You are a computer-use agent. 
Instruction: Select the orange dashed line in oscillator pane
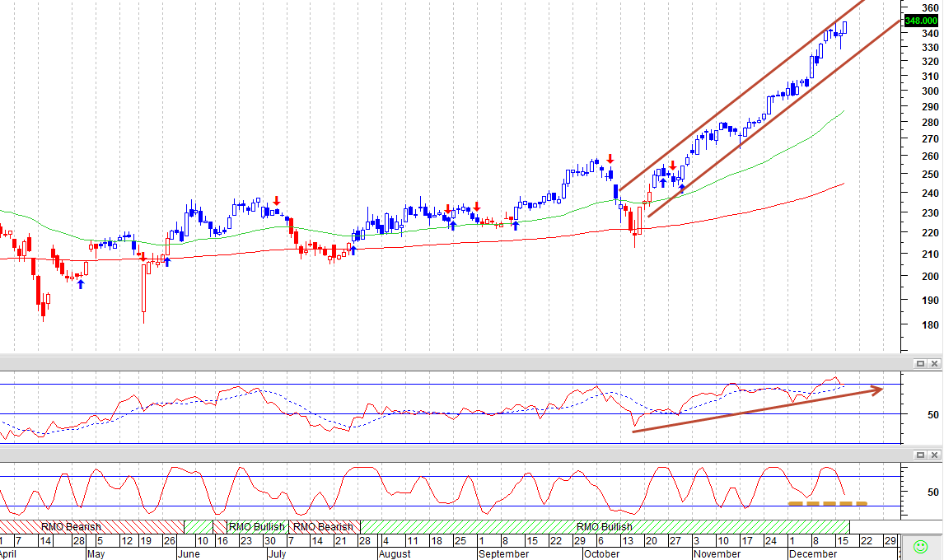click(827, 503)
